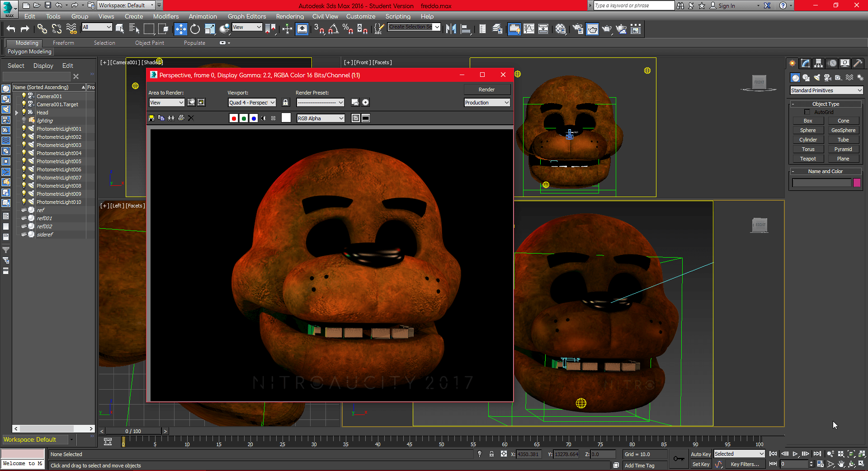Click the Render Production teapot icon
The image size is (868, 471).
[607, 29]
